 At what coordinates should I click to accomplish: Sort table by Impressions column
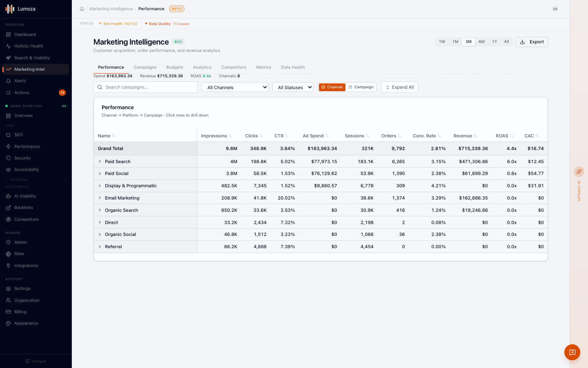coord(216,136)
